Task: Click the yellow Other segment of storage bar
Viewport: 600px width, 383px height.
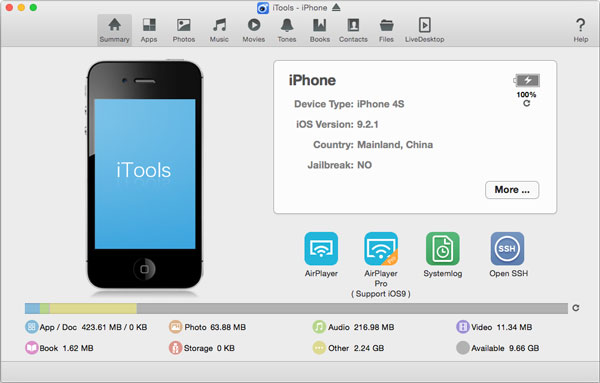Action: coord(93,308)
